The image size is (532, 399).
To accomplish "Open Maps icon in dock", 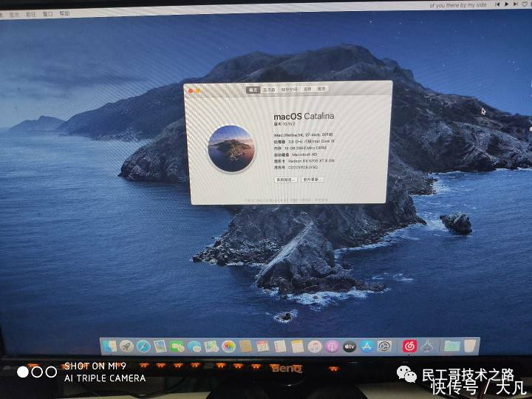I will click(x=211, y=347).
